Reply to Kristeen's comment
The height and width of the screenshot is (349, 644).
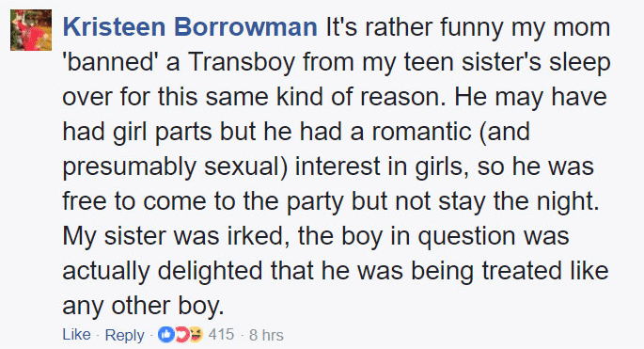point(124,335)
